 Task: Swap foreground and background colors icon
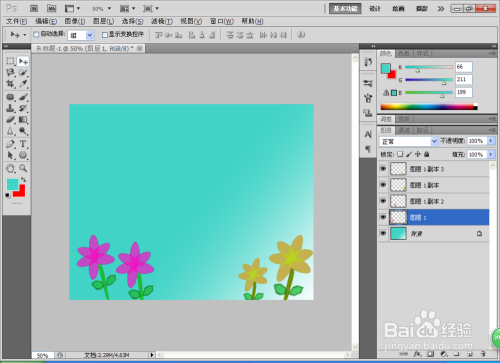(x=23, y=180)
